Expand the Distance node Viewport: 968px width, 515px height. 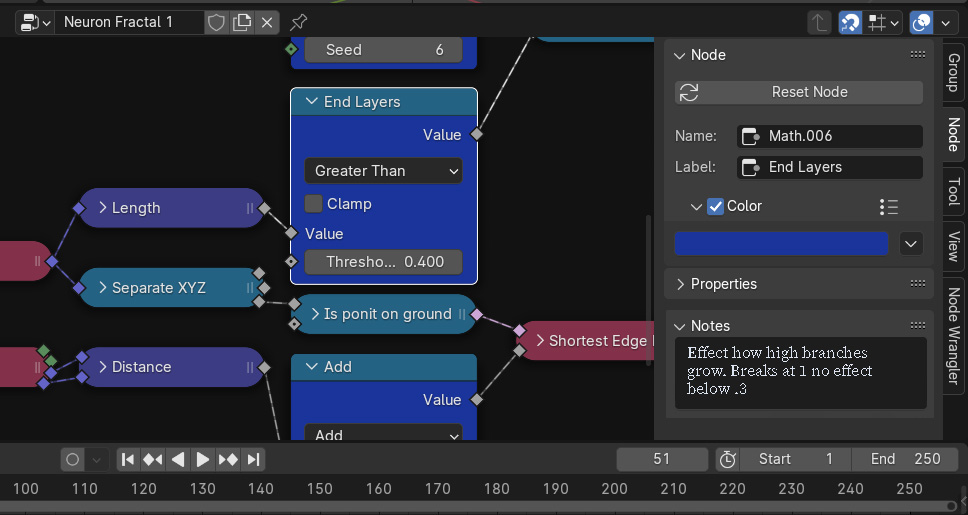(x=103, y=367)
